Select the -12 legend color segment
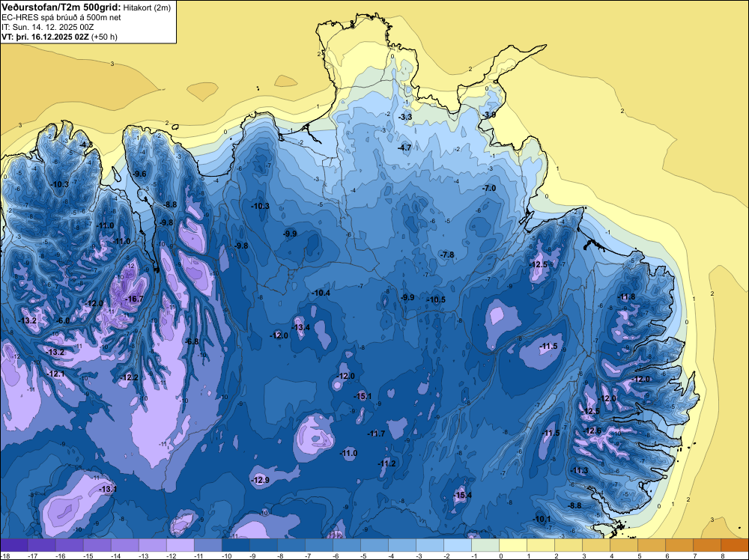 (x=180, y=545)
